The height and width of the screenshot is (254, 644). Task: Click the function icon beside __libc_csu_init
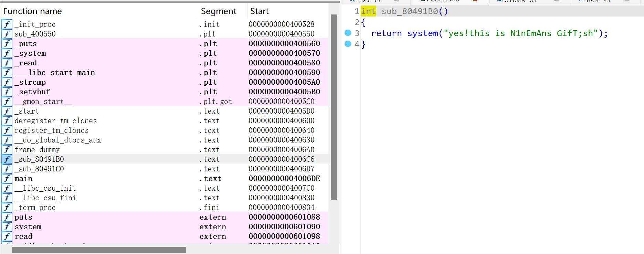(x=7, y=188)
